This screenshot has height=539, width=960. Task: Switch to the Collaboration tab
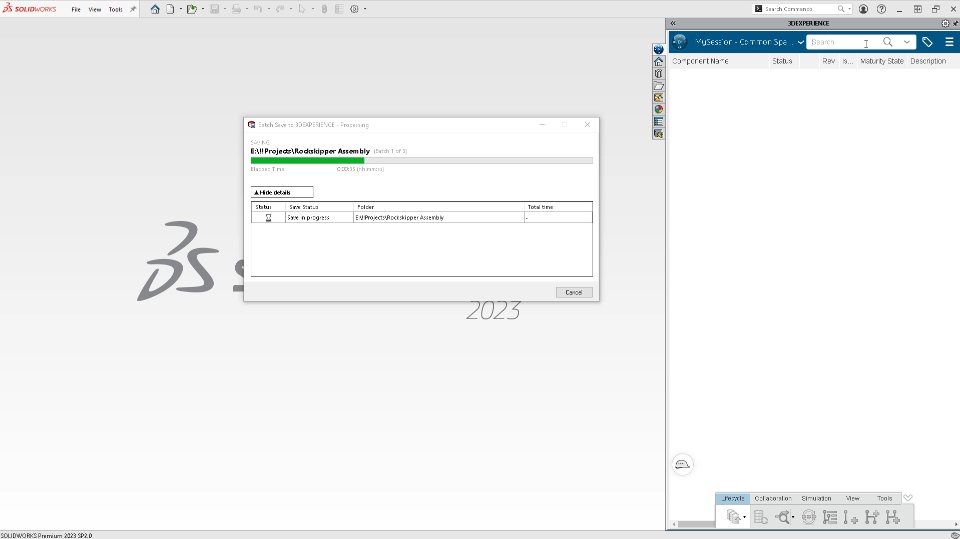pyautogui.click(x=773, y=498)
